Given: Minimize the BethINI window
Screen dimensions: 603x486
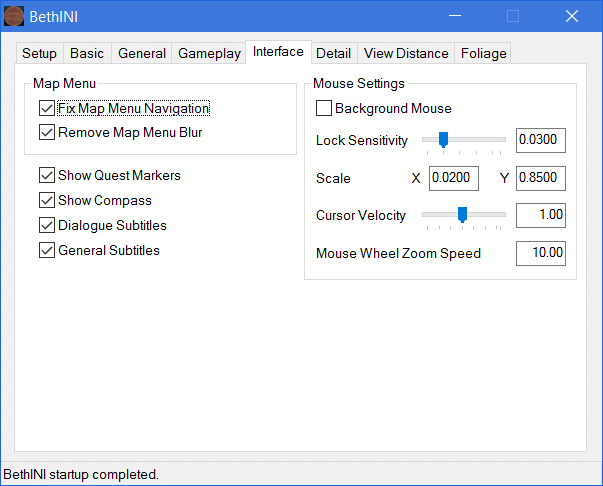Looking at the screenshot, I should (x=456, y=16).
